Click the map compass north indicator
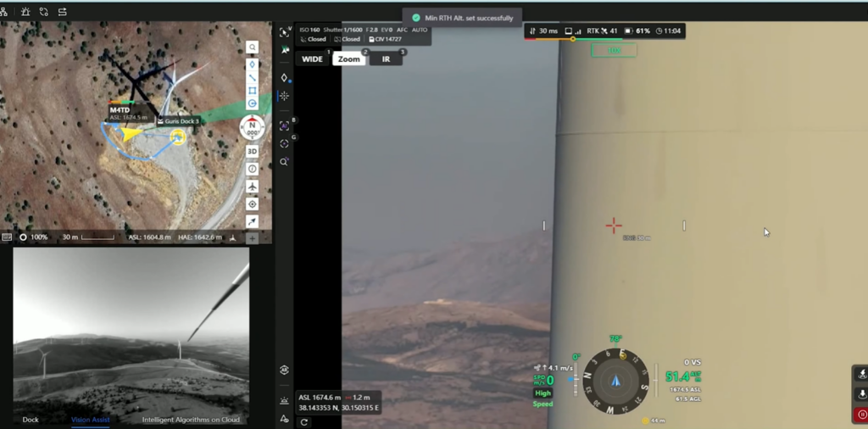Screen dimensions: 868x429 pos(253,127)
